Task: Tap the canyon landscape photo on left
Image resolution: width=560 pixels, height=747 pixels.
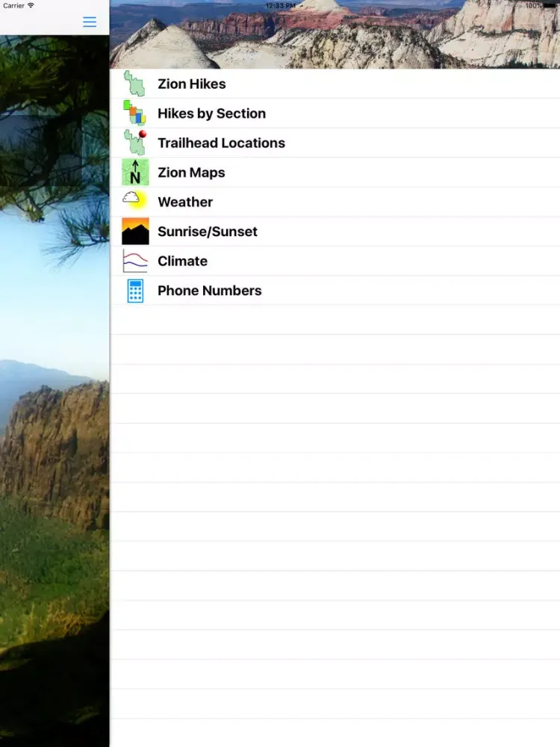Action: point(55,391)
